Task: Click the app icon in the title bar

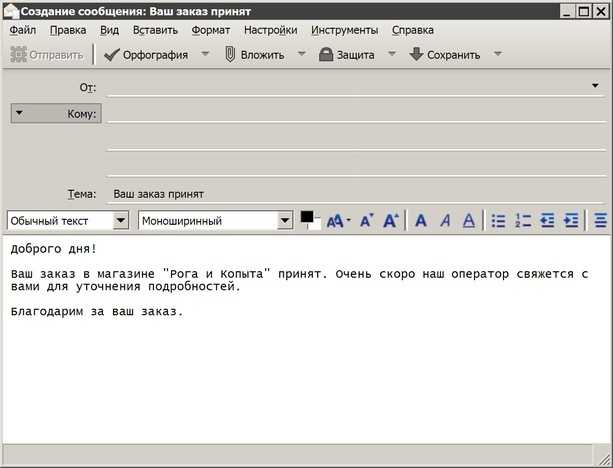Action: click(11, 11)
